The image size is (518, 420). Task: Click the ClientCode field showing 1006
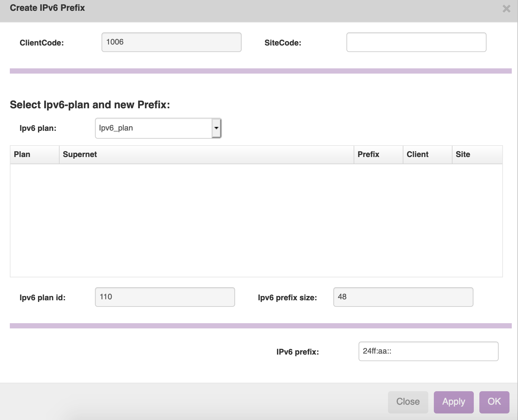point(171,42)
